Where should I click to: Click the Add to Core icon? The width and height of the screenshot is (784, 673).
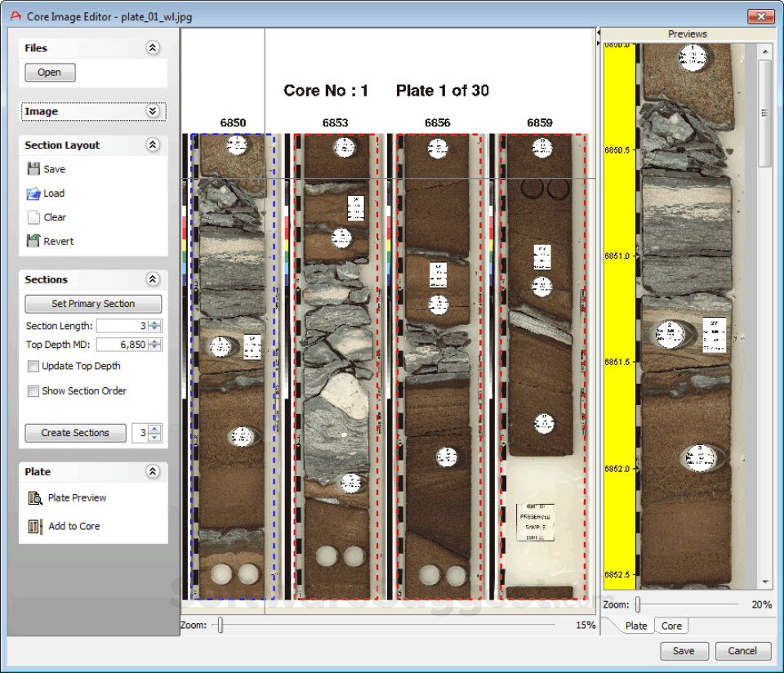point(35,526)
